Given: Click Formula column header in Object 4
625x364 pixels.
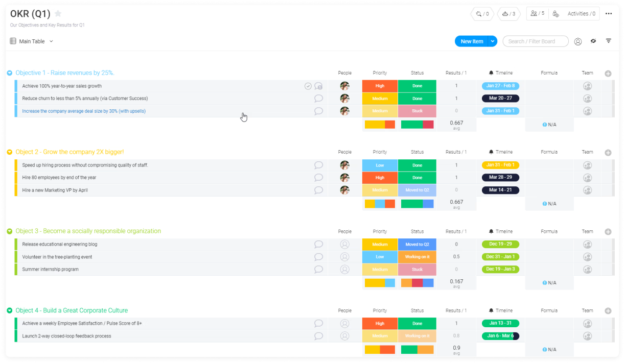Looking at the screenshot, I should [549, 310].
